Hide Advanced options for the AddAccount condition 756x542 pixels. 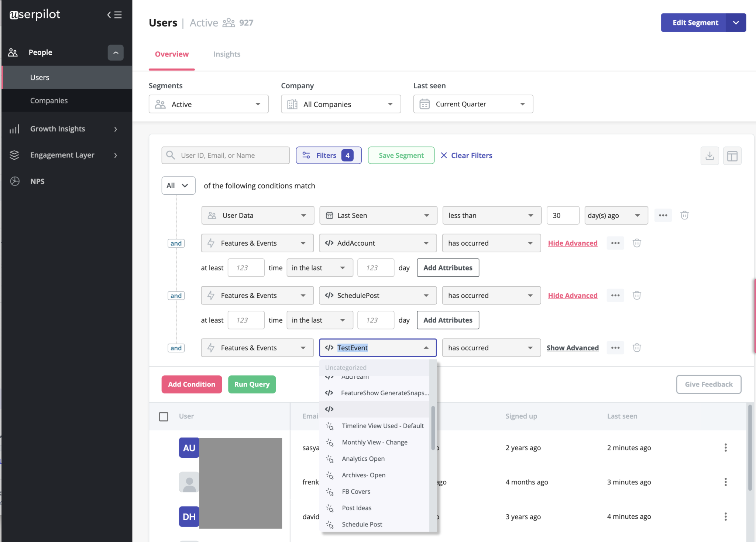[x=573, y=243]
